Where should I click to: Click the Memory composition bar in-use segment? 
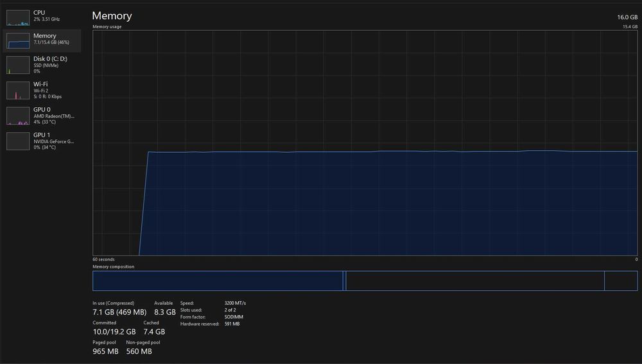coord(218,281)
